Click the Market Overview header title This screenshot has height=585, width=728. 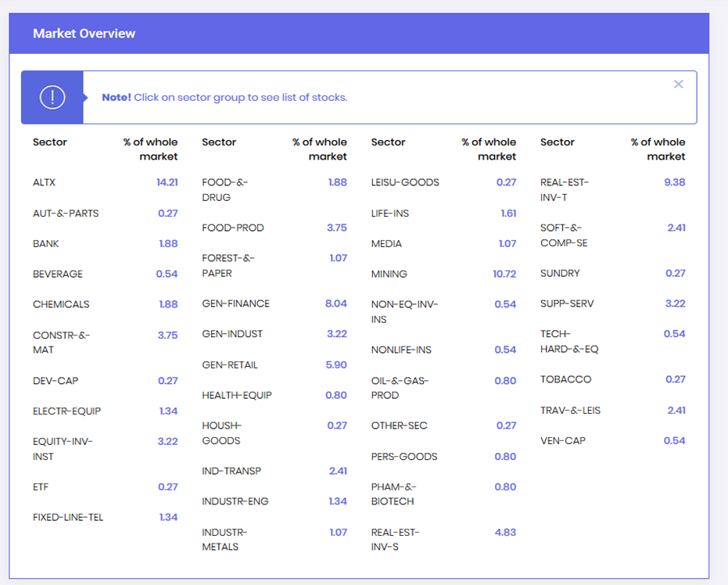pos(84,34)
